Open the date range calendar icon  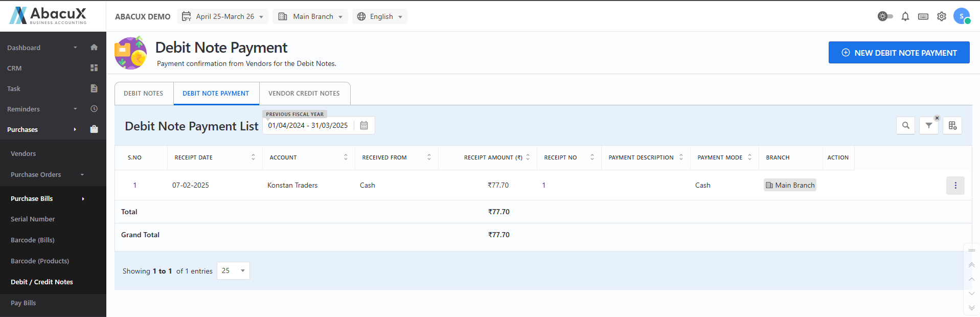[x=364, y=125]
